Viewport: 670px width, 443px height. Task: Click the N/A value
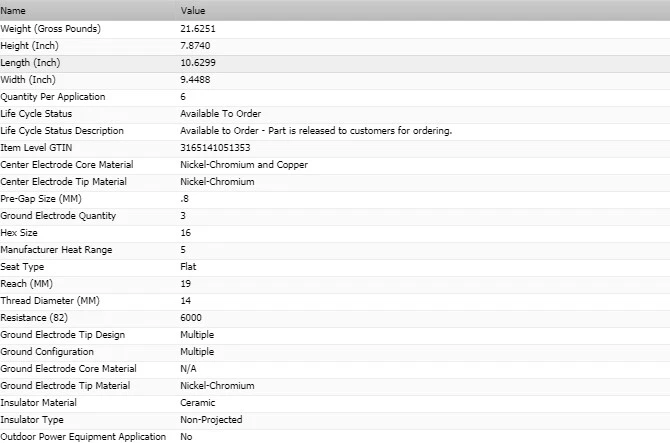click(188, 369)
